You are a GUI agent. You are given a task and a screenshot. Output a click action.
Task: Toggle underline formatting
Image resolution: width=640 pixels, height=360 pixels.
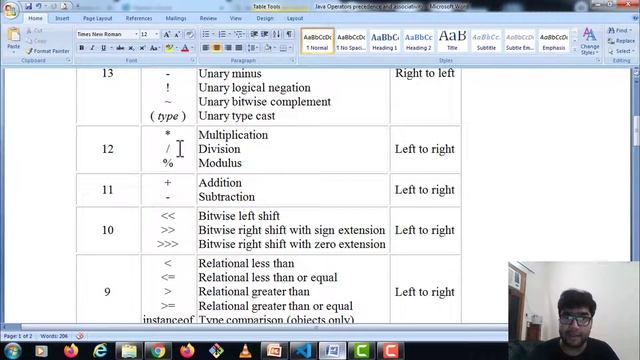click(x=103, y=48)
